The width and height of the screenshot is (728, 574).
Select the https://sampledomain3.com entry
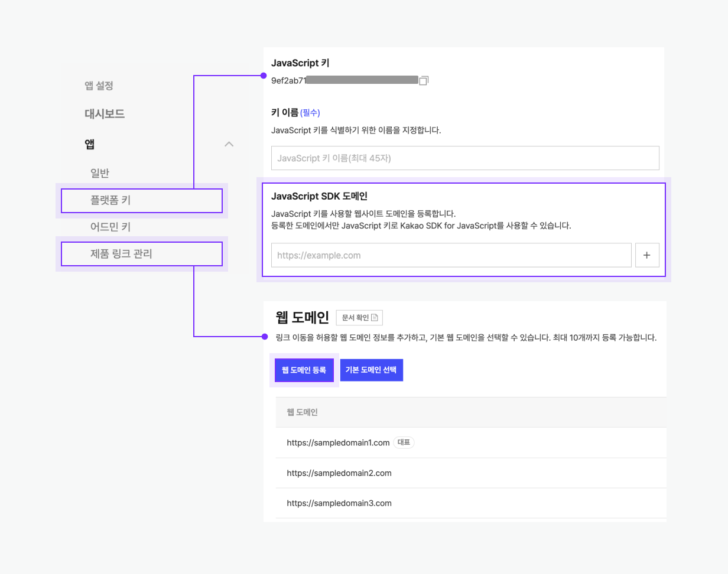coord(338,503)
